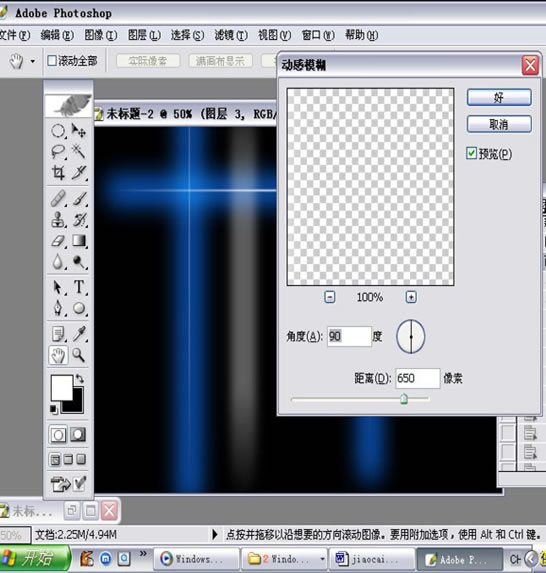Image resolution: width=546 pixels, height=573 pixels.
Task: Click the foreground color swatch
Action: (x=61, y=388)
